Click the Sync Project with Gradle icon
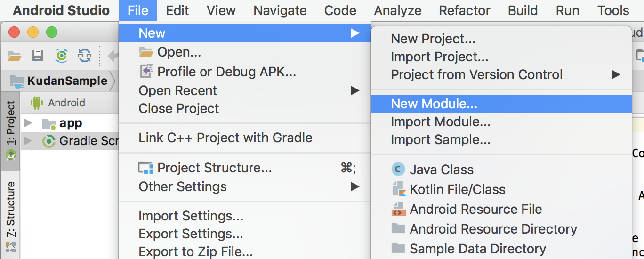The height and width of the screenshot is (259, 644). pos(61,56)
